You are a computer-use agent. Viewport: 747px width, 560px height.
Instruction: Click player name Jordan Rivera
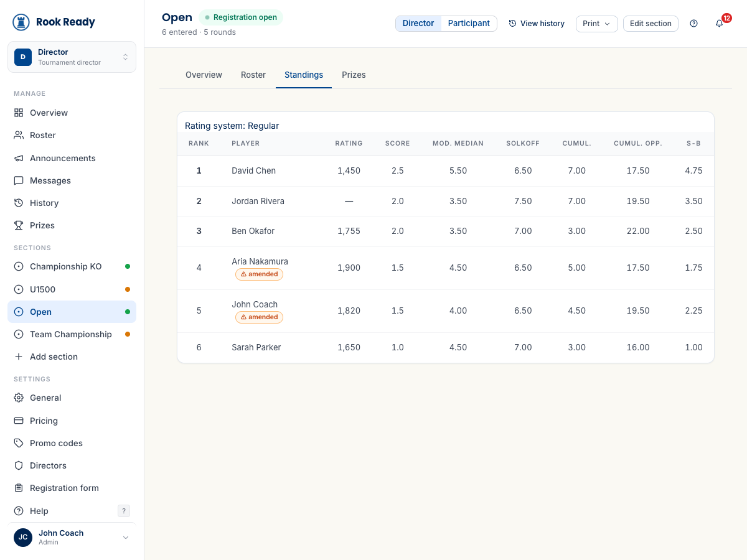tap(258, 201)
